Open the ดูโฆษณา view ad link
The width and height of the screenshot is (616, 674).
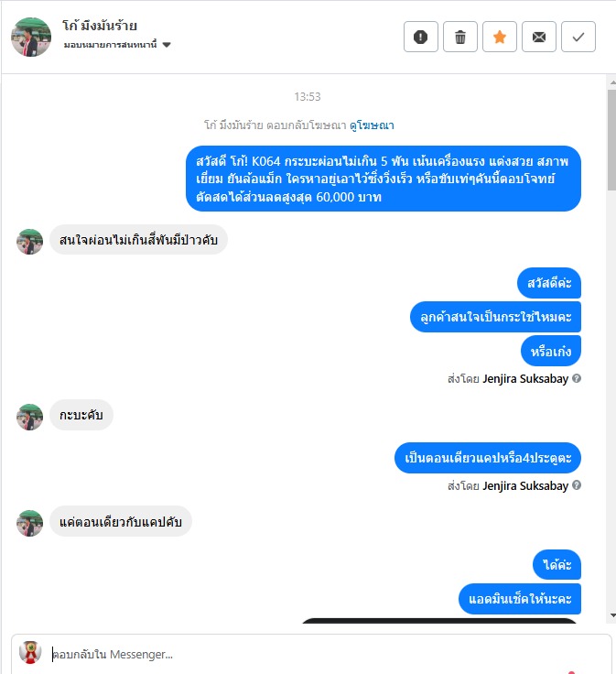pyautogui.click(x=372, y=125)
